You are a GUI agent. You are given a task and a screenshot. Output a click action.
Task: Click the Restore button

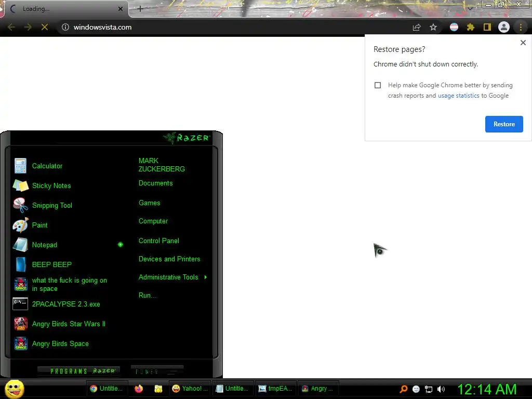pos(504,124)
